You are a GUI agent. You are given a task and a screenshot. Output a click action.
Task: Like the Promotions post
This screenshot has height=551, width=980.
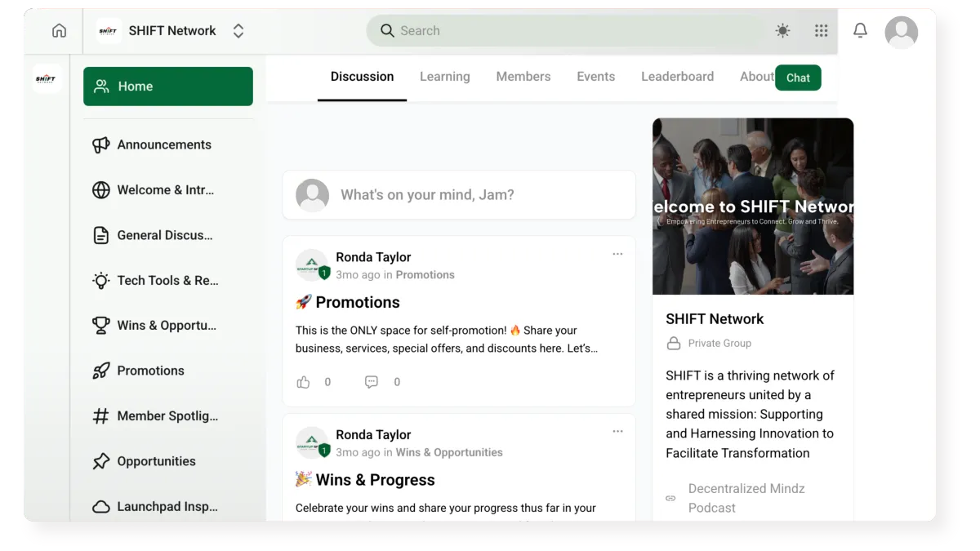click(304, 382)
